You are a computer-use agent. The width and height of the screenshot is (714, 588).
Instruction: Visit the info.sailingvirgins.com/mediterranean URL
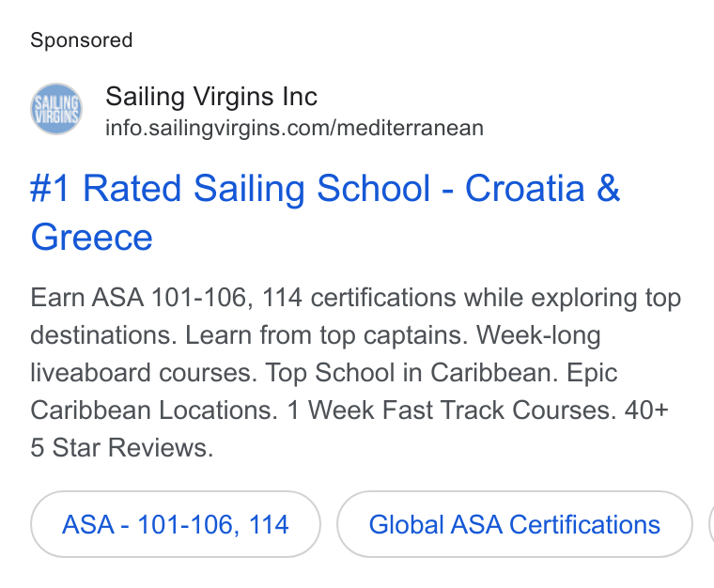(x=294, y=128)
